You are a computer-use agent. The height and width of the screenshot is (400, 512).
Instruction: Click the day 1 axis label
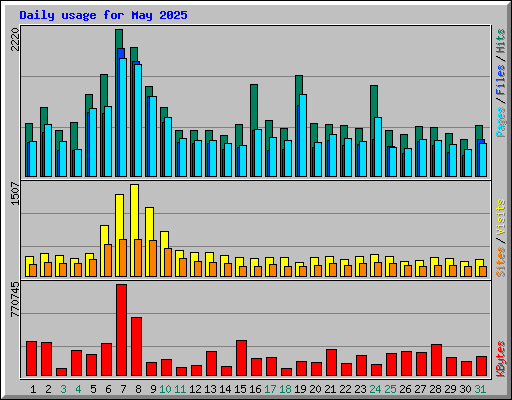33,389
